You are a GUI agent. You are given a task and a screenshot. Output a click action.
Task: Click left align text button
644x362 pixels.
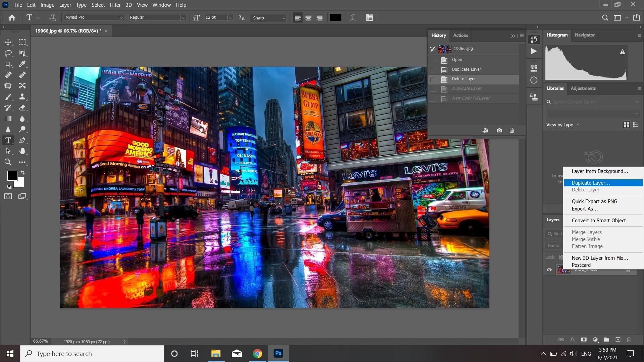(x=298, y=18)
